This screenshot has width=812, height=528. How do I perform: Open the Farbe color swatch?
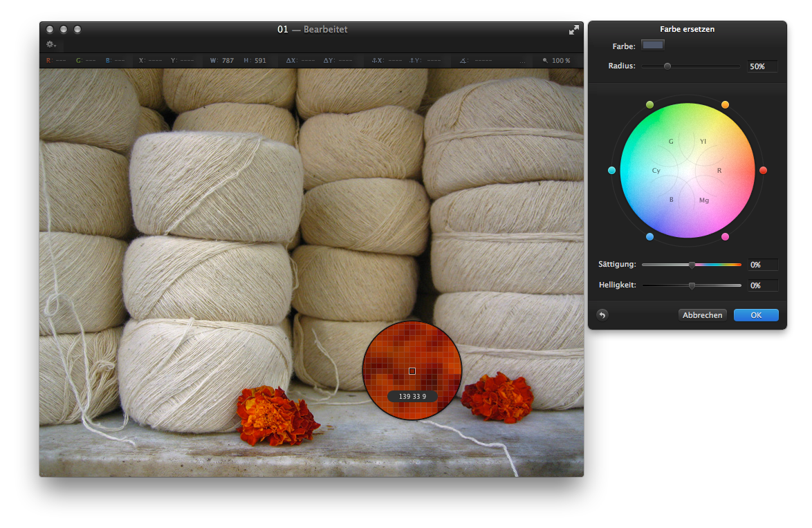click(x=653, y=46)
